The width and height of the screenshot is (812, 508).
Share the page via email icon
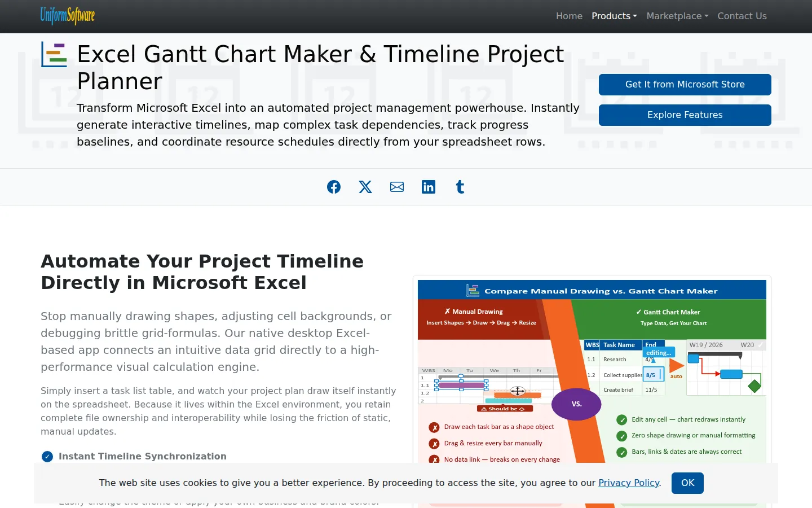(x=397, y=187)
